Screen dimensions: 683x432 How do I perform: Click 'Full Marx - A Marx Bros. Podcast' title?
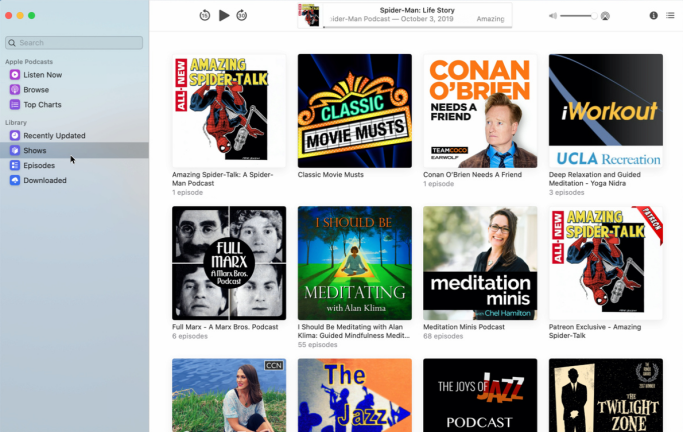click(225, 327)
